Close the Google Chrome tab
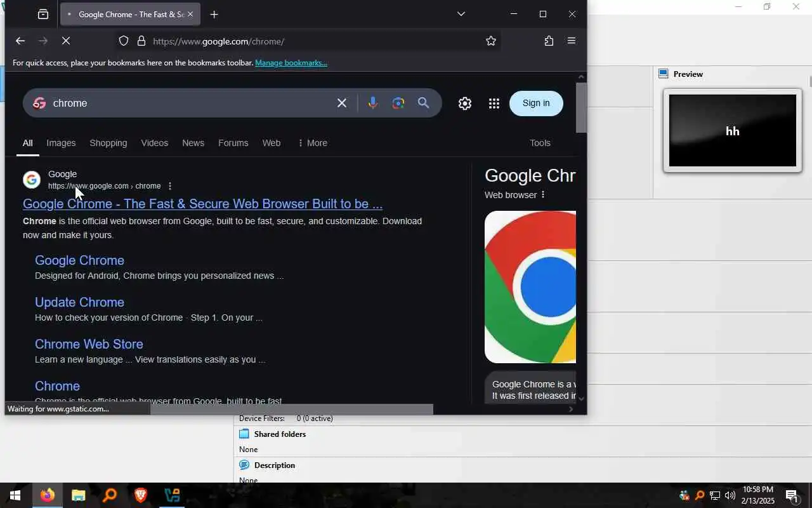Image resolution: width=812 pixels, height=508 pixels. tap(190, 14)
